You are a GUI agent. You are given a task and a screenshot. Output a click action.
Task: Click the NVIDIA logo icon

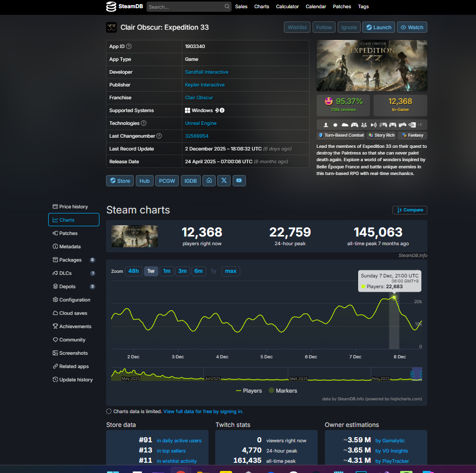click(412, 125)
